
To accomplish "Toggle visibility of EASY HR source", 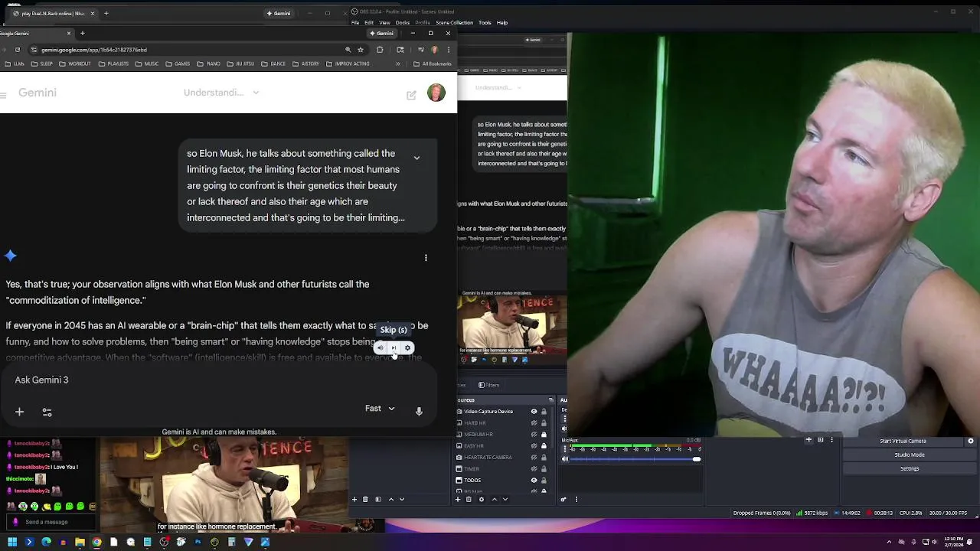I will tap(534, 446).
